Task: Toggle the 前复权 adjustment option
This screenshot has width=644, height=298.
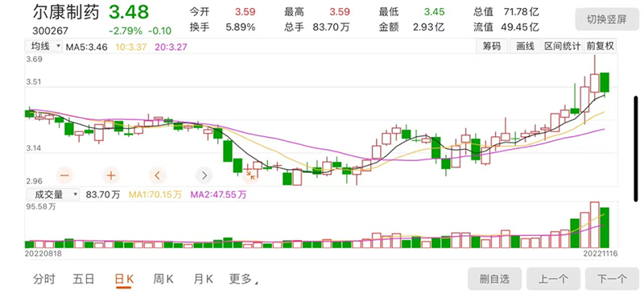Action: [600, 47]
